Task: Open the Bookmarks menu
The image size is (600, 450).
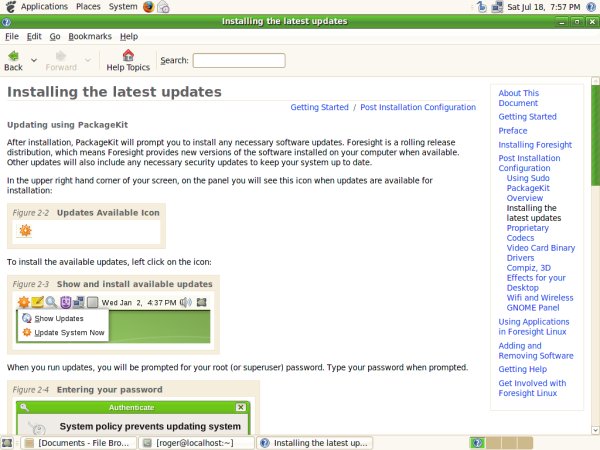Action: point(90,36)
